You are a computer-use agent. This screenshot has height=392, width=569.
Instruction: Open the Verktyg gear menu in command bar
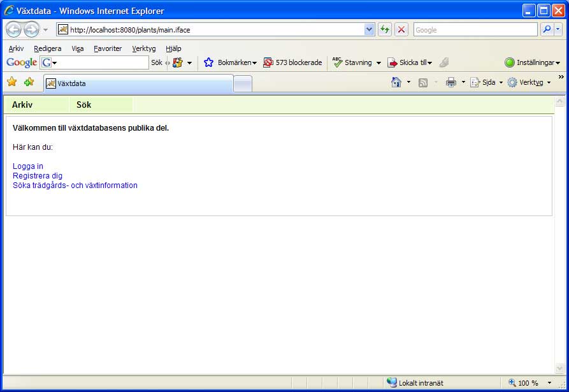pos(529,82)
